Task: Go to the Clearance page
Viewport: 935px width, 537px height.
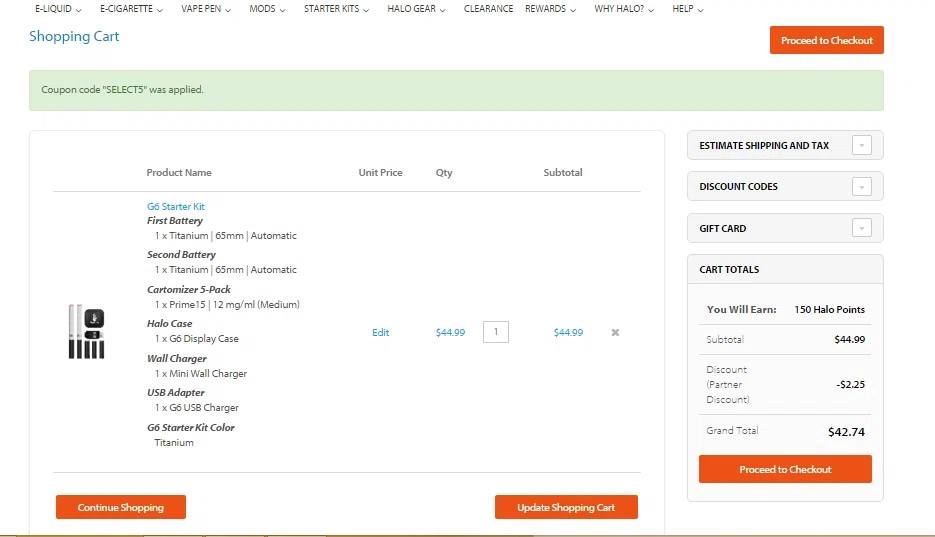Action: tap(488, 9)
